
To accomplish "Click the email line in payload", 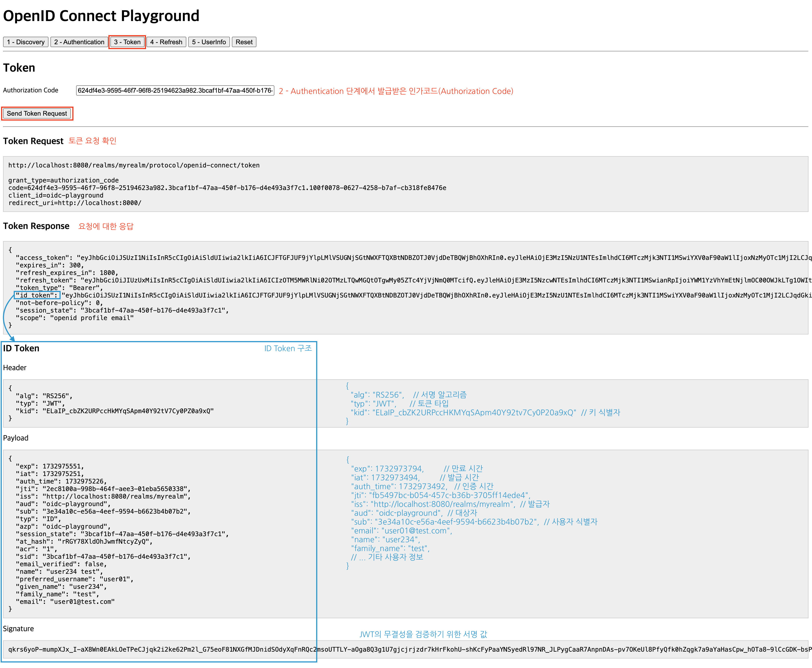I will (x=65, y=602).
